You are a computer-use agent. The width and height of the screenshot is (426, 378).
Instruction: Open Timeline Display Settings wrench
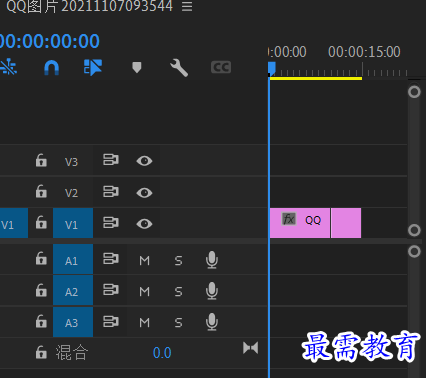click(x=179, y=68)
